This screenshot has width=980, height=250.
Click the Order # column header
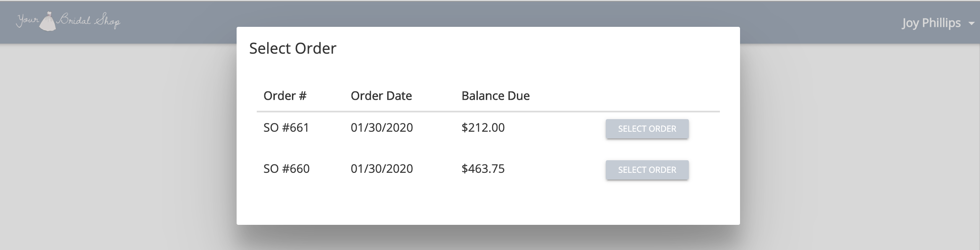[x=285, y=96]
